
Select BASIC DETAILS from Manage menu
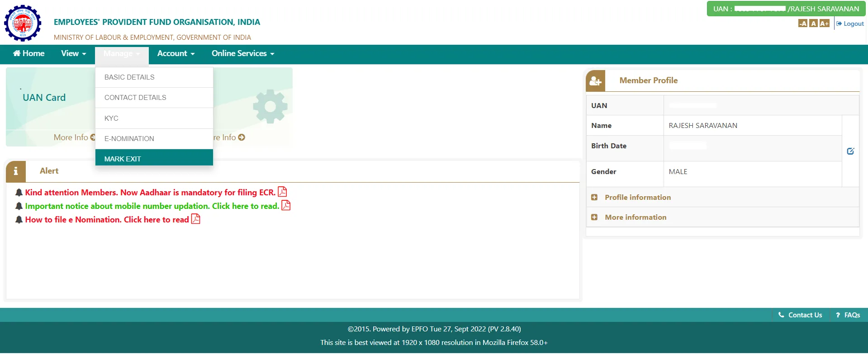click(154, 77)
